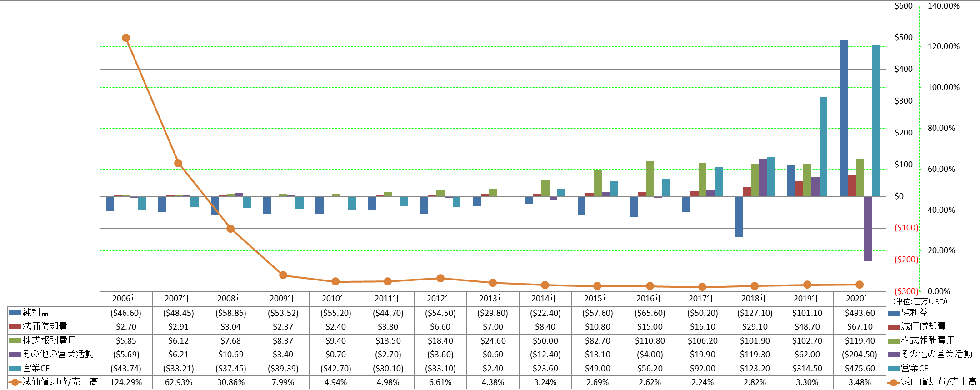Screen dimensions: 980x390
Task: Click the 60.00% secondary axis label
Action: [x=941, y=169]
